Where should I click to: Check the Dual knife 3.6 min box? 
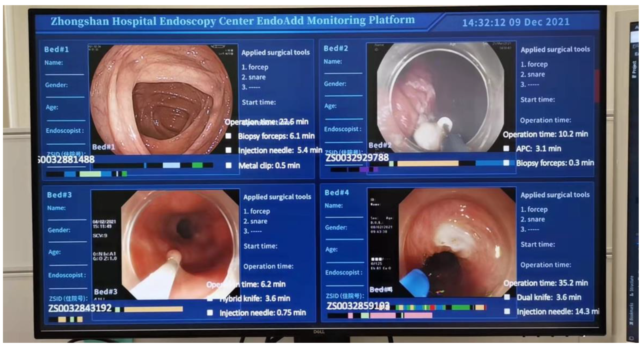click(x=507, y=297)
